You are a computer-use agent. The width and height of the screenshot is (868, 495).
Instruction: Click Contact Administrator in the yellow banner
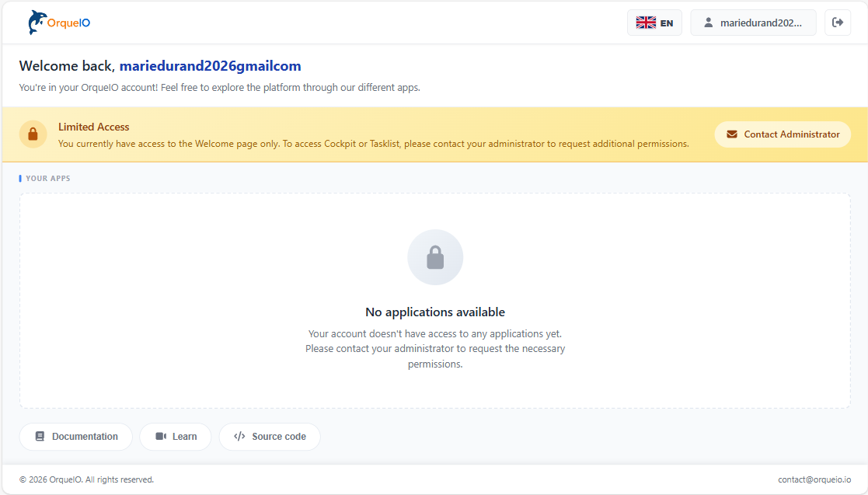tap(783, 134)
